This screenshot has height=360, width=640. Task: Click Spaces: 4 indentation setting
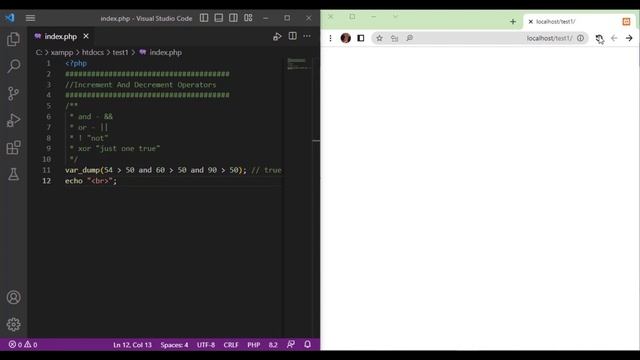click(x=174, y=345)
